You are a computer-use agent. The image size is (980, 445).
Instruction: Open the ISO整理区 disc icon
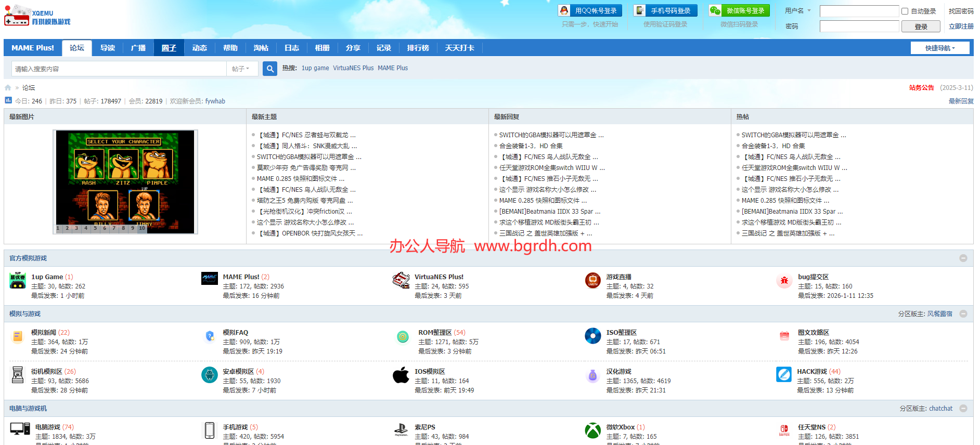[x=593, y=336]
